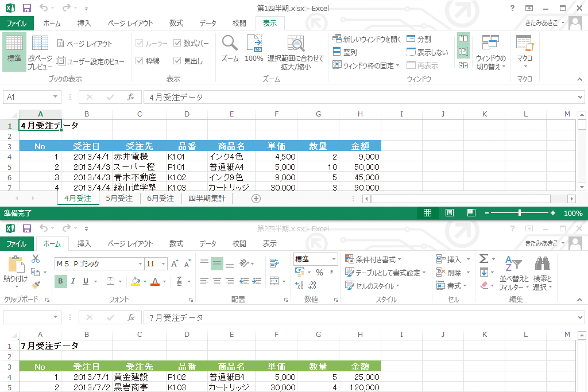The width and height of the screenshot is (588, 392).
Task: Set zoom to 100% in the ribbon
Action: [254, 49]
